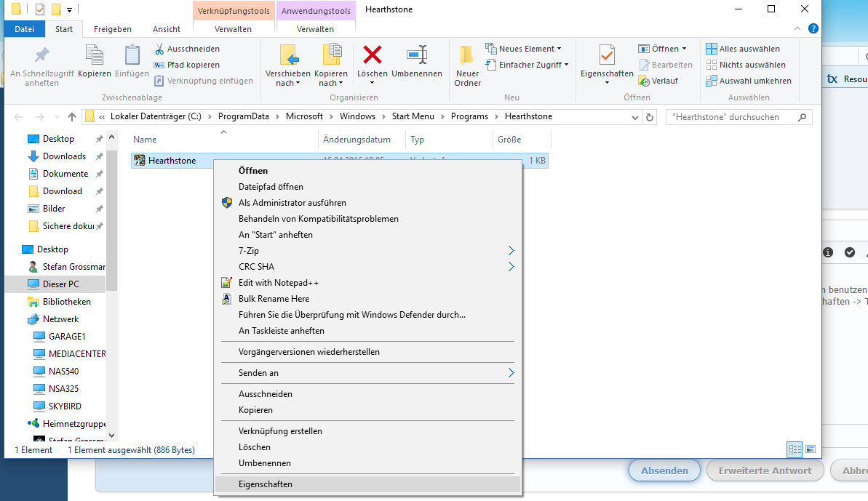Collapse the ribbon with the chevron
The image size is (868, 501).
tap(797, 29)
